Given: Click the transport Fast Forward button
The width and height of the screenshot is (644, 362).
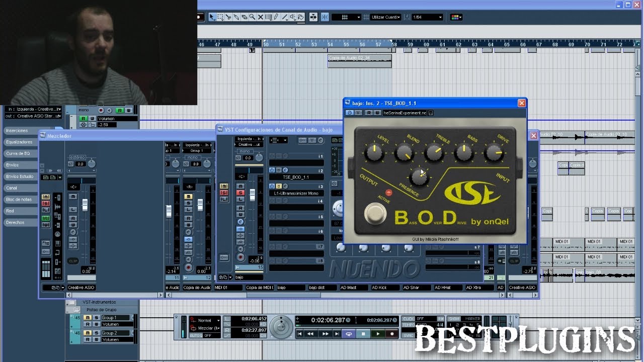Looking at the screenshot, I should pos(326,334).
